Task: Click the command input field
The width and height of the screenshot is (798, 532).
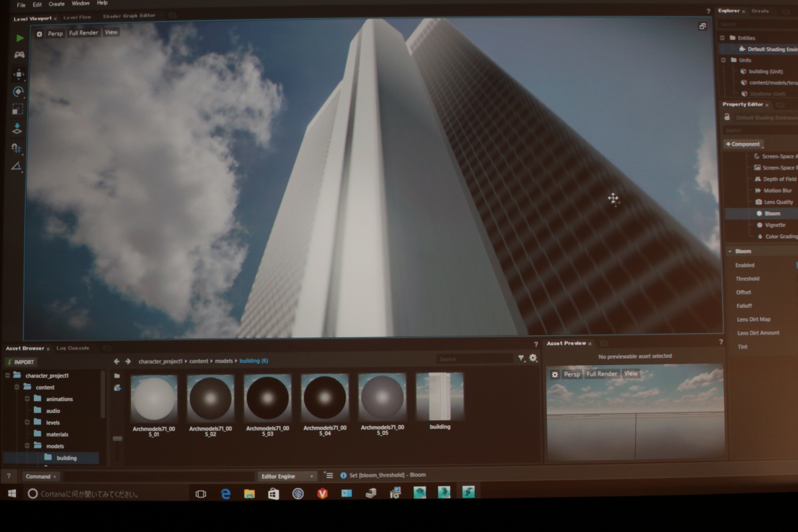Action: click(160, 476)
